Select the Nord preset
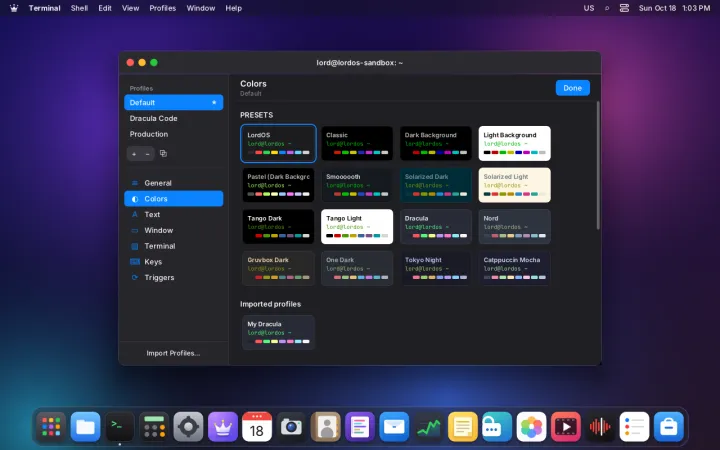Viewport: 720px width, 450px height. (x=514, y=227)
